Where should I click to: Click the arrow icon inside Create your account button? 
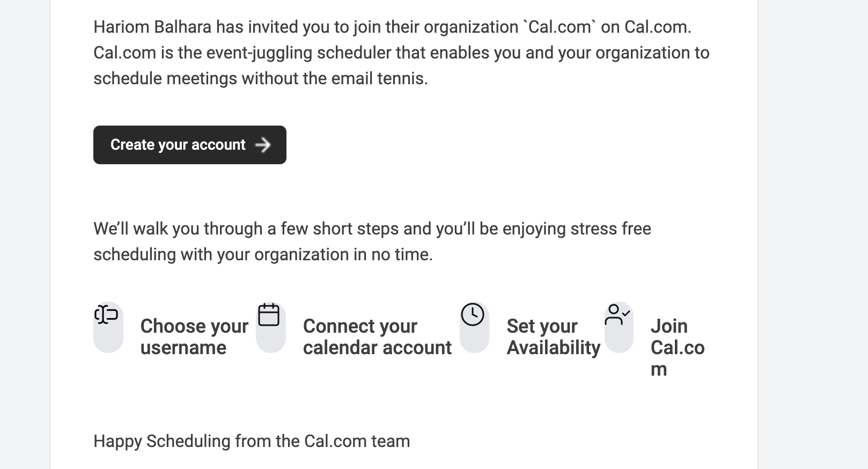point(264,144)
